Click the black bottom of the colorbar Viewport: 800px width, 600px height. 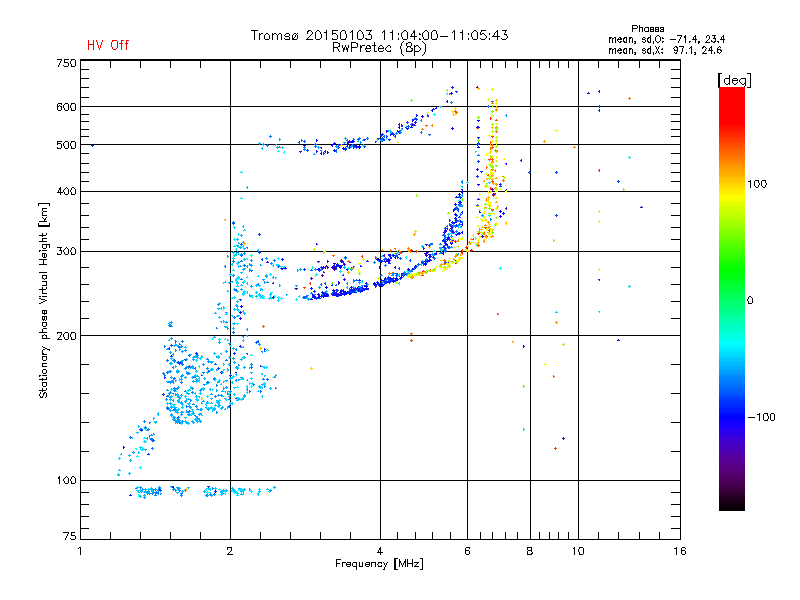(732, 503)
